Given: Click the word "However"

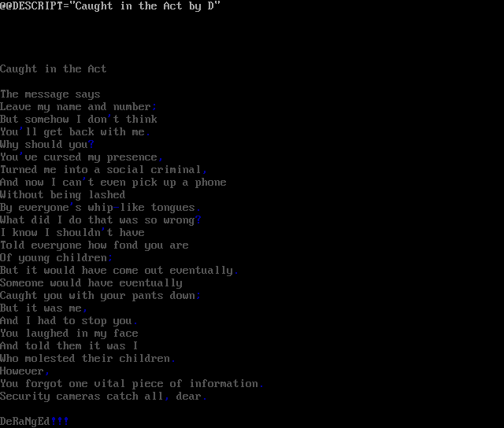Looking at the screenshot, I should [x=22, y=371].
